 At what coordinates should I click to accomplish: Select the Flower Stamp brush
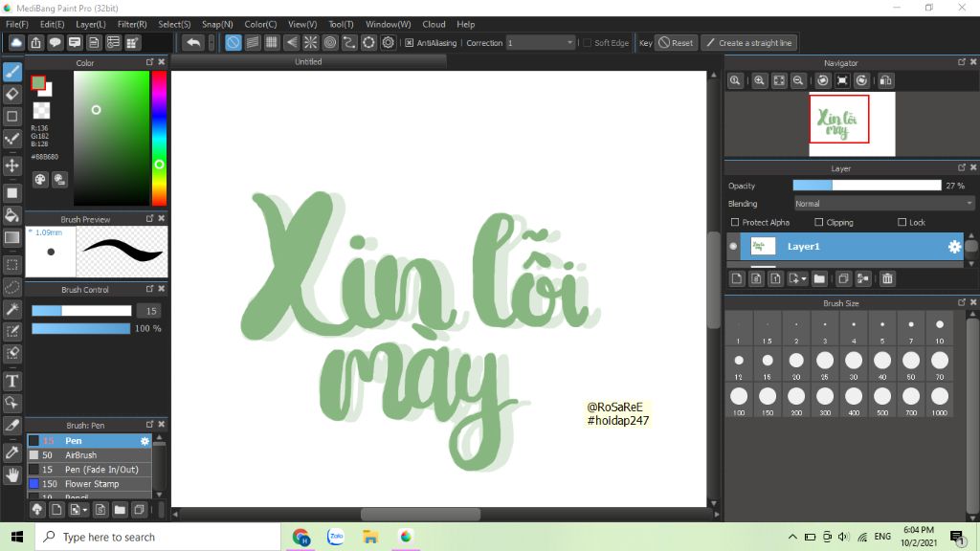89,484
